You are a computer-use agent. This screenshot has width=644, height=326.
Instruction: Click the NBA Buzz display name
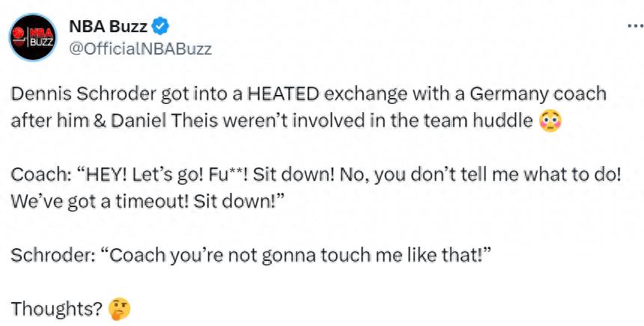click(108, 27)
